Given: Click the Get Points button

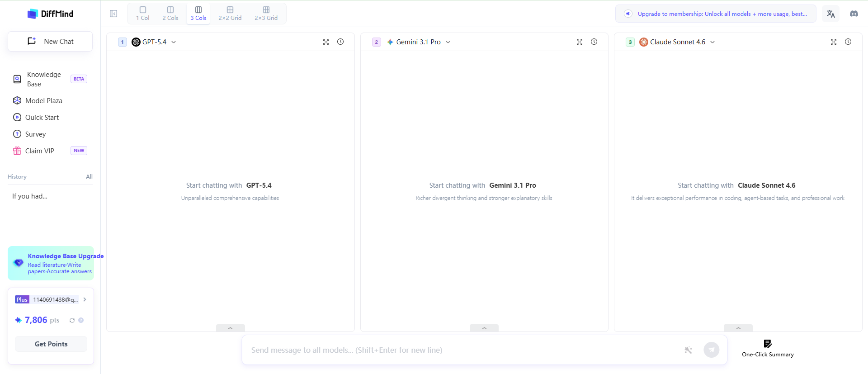Looking at the screenshot, I should coord(51,344).
